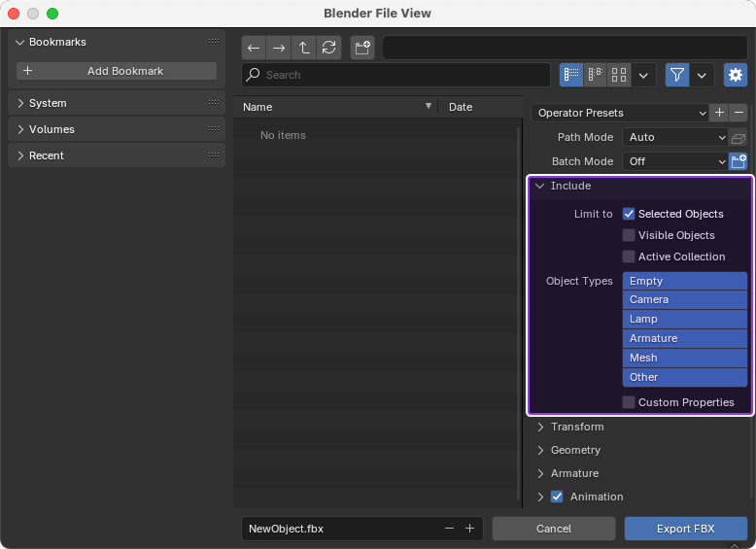Go back to previous folder arrow

(254, 48)
